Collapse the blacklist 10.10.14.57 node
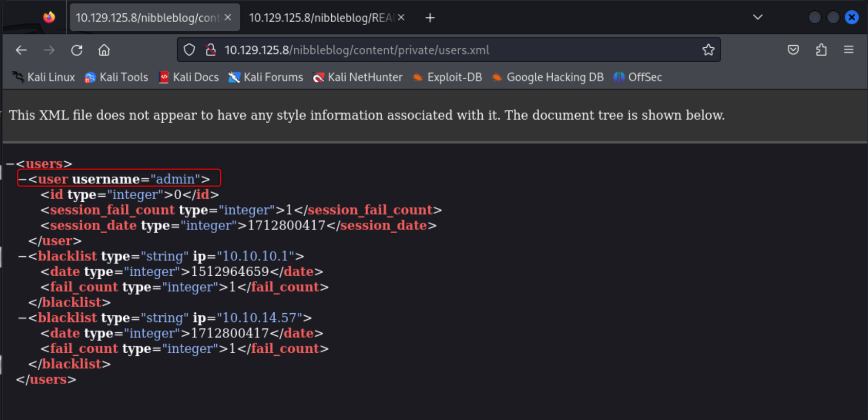868x420 pixels. (x=22, y=318)
